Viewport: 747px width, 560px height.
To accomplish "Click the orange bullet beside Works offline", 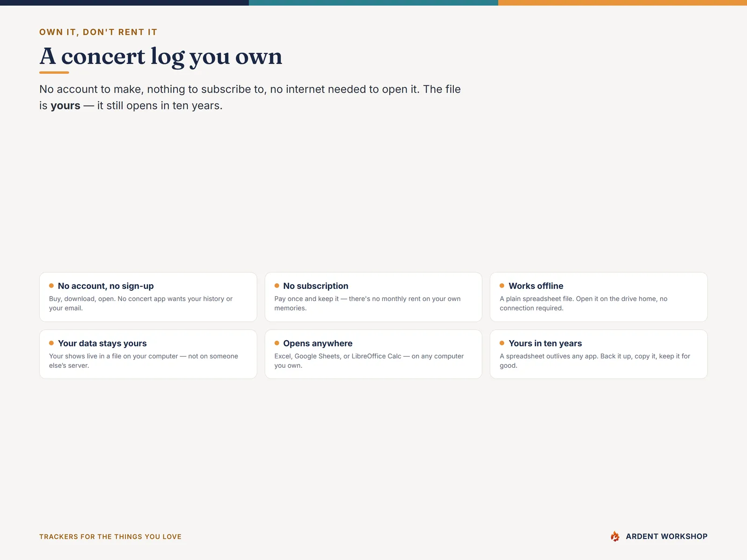I will click(x=502, y=286).
